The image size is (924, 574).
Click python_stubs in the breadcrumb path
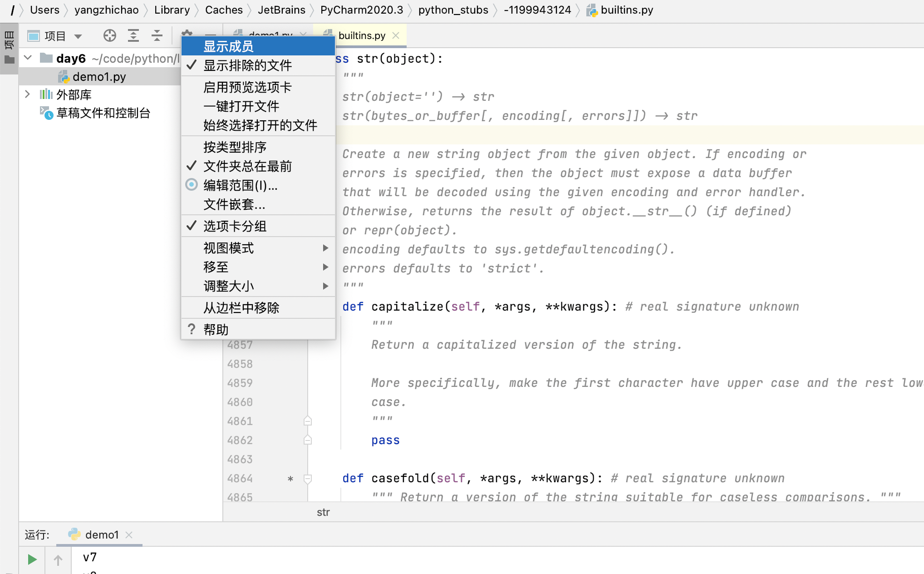point(453,10)
